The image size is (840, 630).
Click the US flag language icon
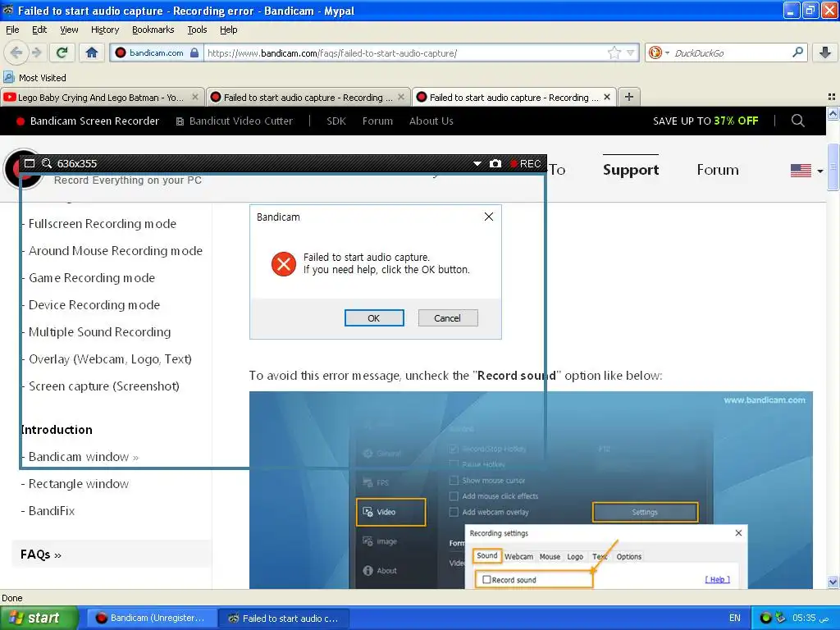[801, 171]
